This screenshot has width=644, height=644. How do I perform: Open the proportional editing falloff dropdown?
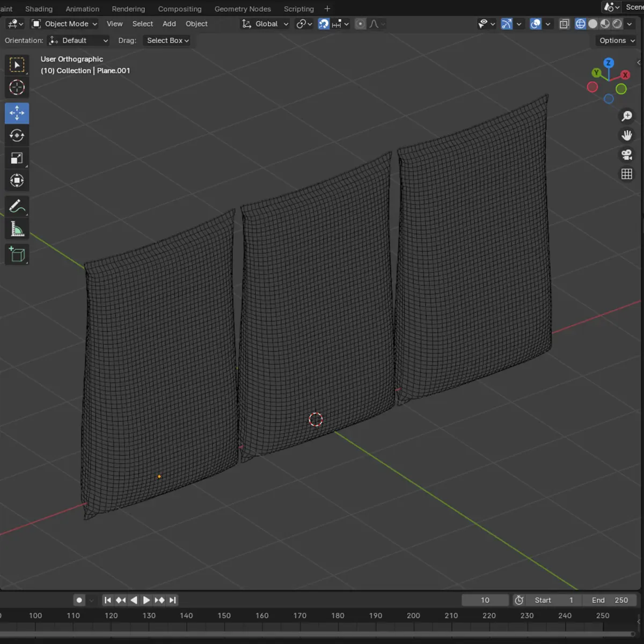pyautogui.click(x=377, y=24)
